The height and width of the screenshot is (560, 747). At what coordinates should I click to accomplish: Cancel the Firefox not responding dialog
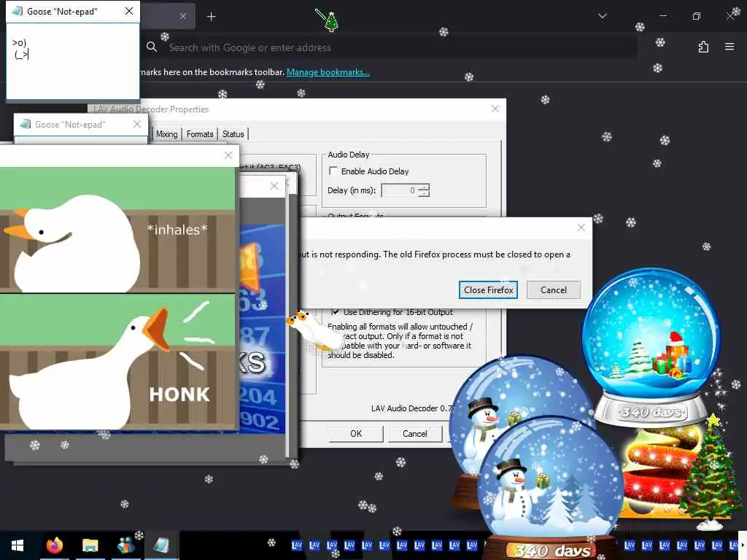click(553, 289)
